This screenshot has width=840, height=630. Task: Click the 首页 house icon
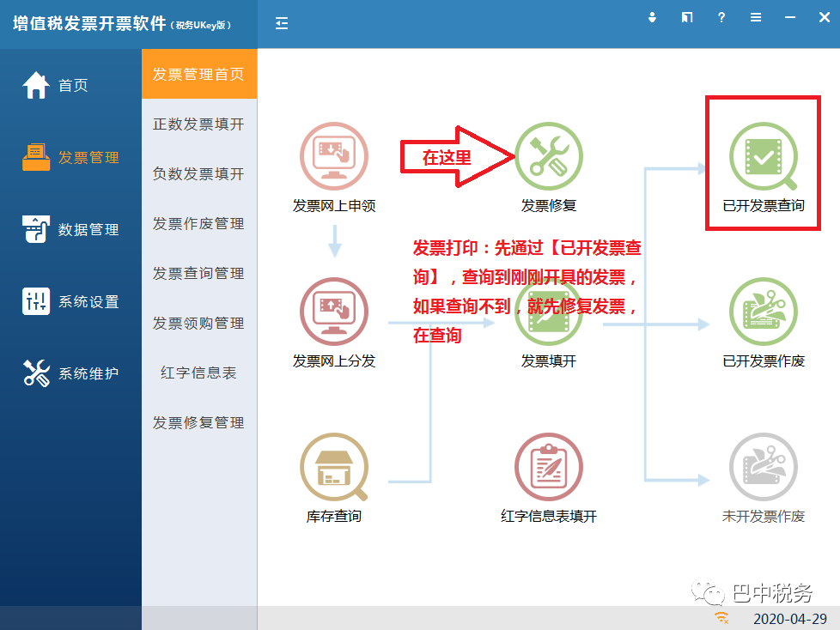pos(36,85)
